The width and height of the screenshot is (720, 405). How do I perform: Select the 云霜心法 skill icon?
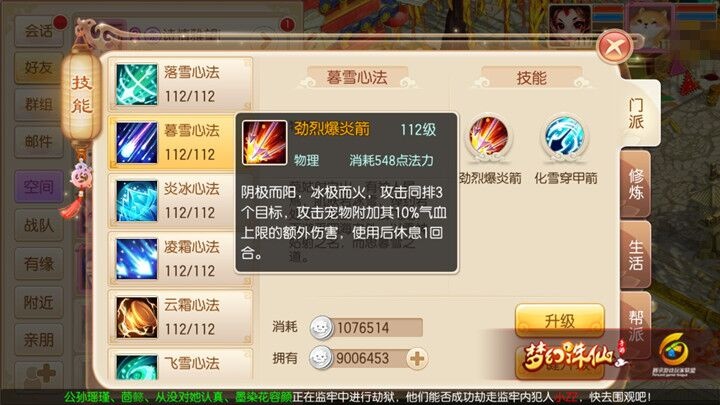click(x=136, y=317)
